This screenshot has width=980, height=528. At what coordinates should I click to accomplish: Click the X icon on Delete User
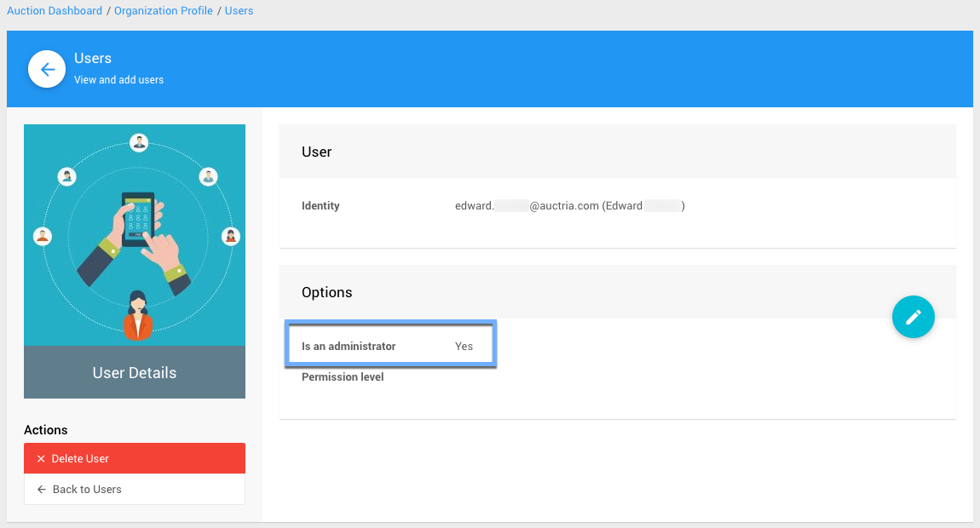41,459
